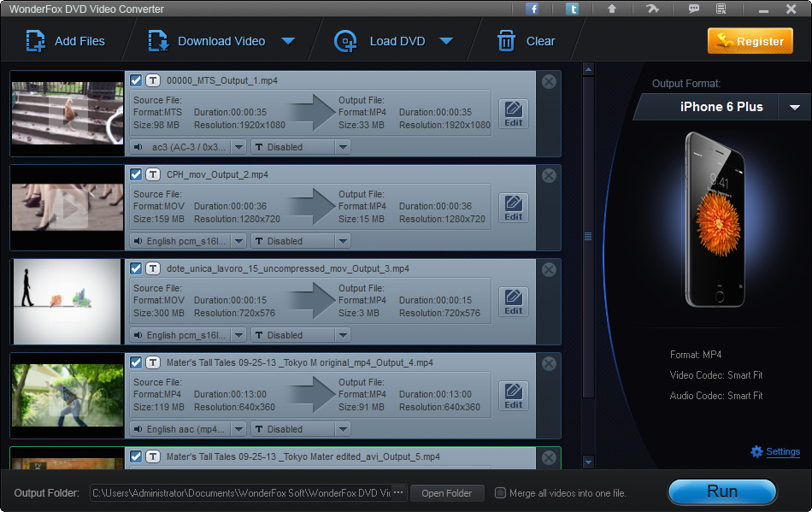812x512 pixels.
Task: Remove Tokyo Mater edited_avi_Output_5 from the list
Action: [549, 457]
